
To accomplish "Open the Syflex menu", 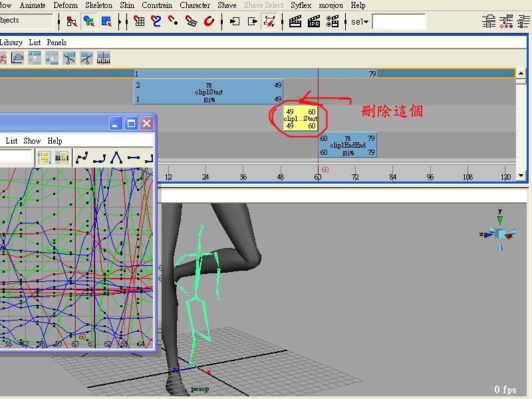I will click(x=301, y=5).
